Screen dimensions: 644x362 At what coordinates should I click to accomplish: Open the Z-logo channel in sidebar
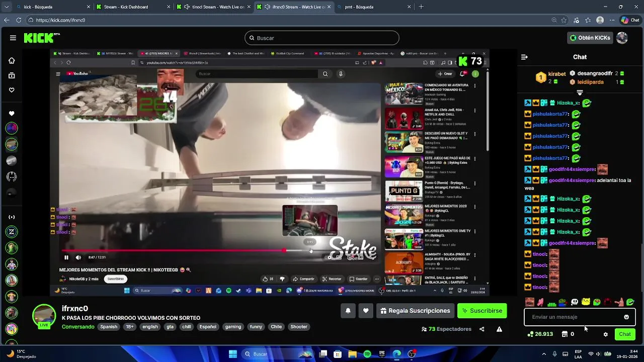point(12,232)
